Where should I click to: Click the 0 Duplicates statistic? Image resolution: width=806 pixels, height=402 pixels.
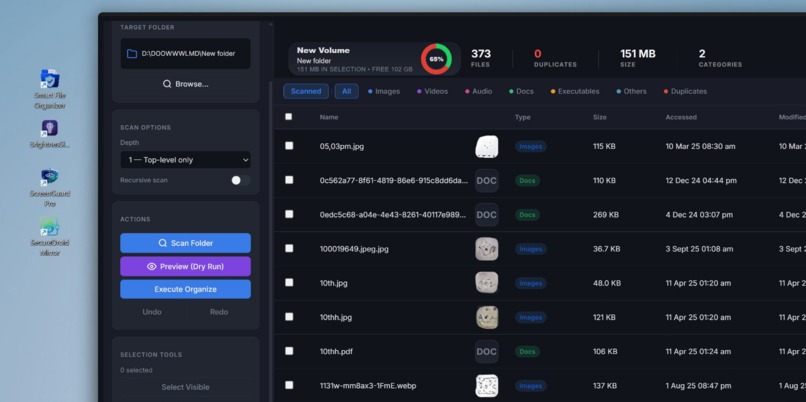point(555,58)
